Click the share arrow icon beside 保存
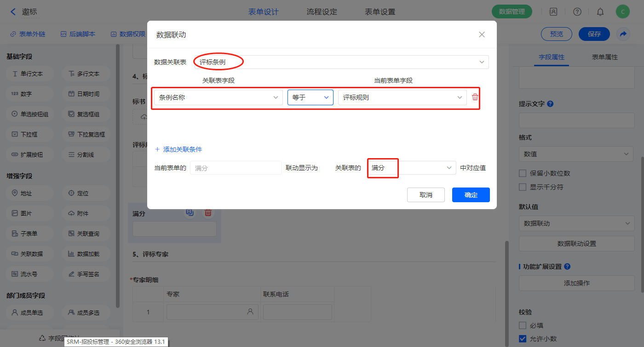Screen dimensions: 644x347 (x=623, y=34)
